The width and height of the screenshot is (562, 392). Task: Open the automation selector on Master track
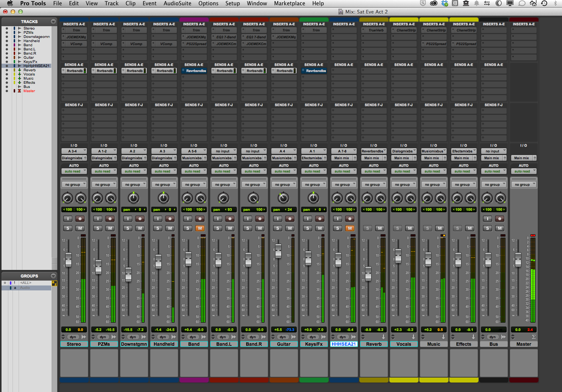(x=524, y=171)
